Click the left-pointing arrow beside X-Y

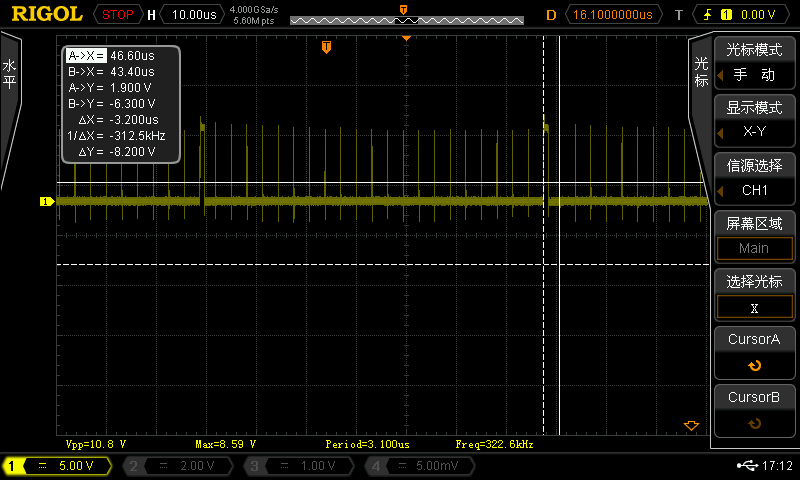(x=720, y=133)
